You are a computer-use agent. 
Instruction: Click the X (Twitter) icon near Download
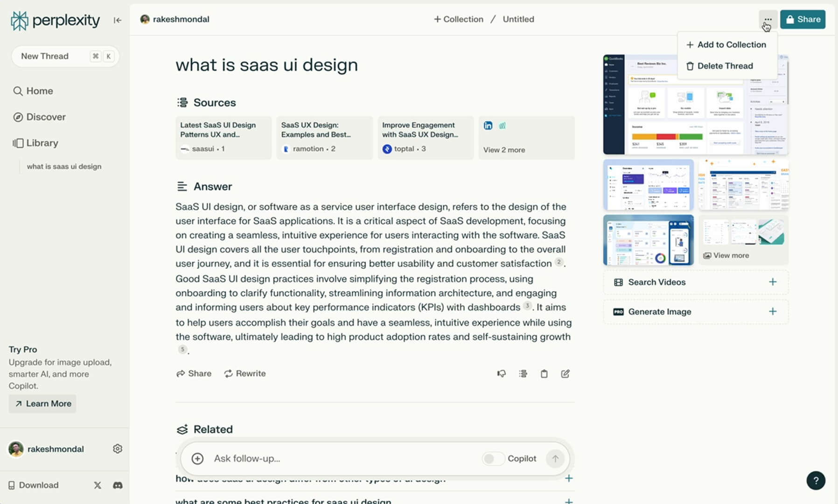click(x=97, y=485)
